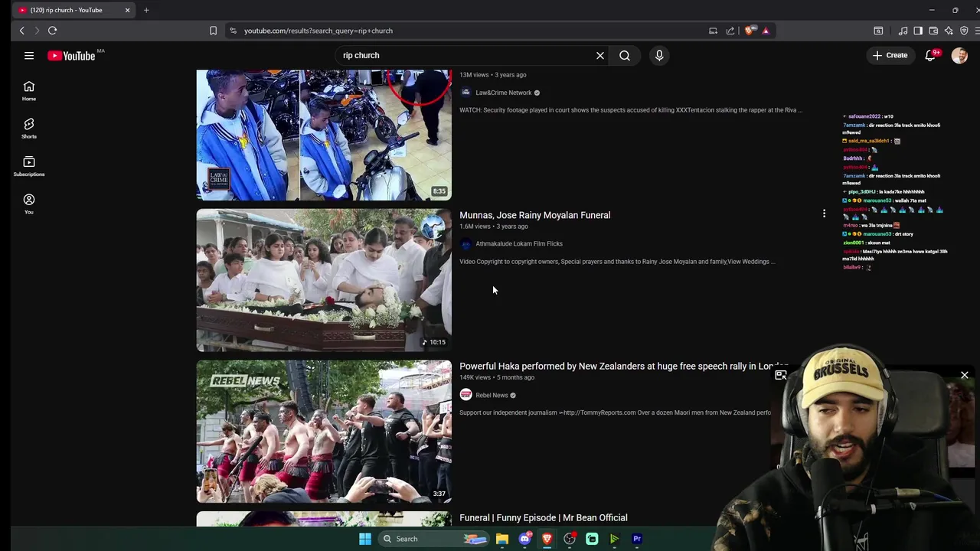Open the Powerful Haka video thumbnail
This screenshot has height=551, width=980.
click(324, 432)
